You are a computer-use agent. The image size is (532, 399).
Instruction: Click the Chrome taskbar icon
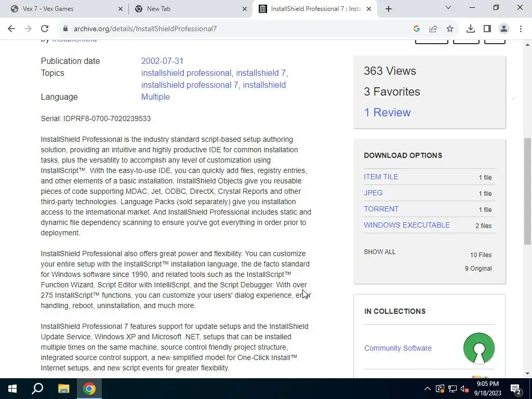89,389
